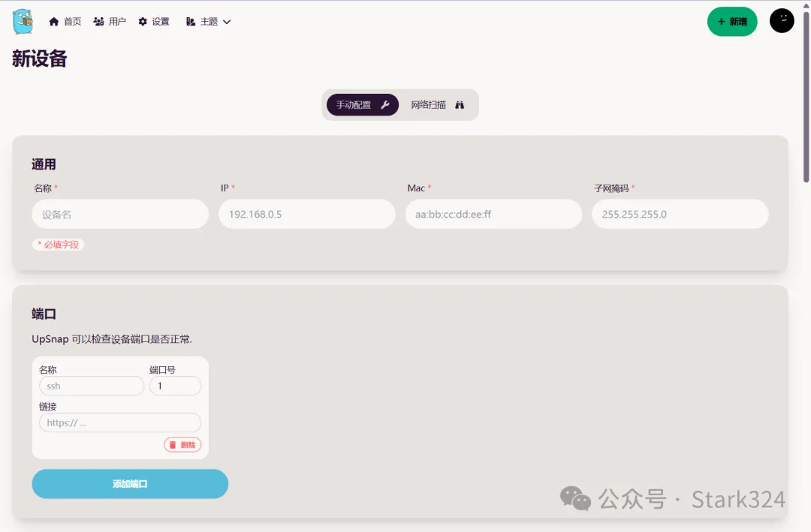Go to 设置 settings page
The width and height of the screenshot is (811, 532).
point(154,21)
